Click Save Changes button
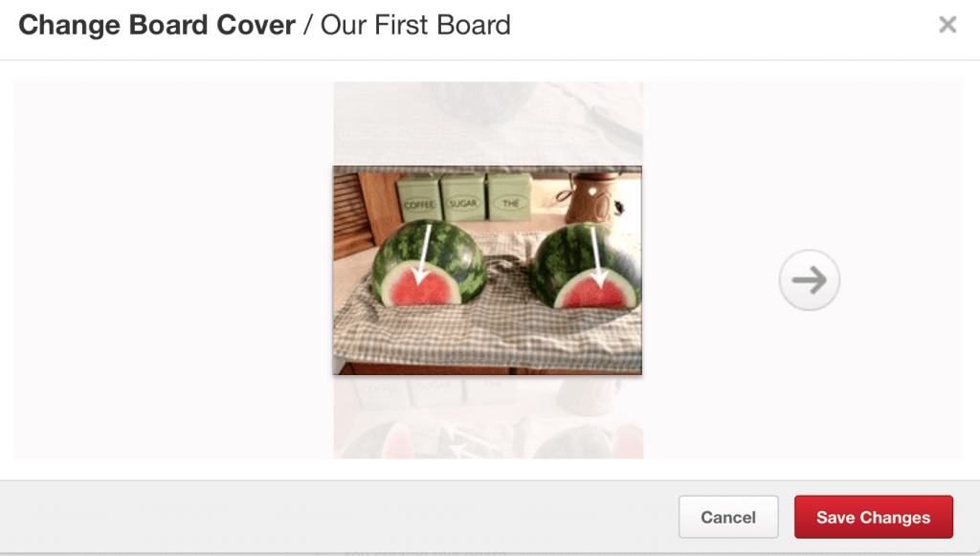 pos(873,518)
